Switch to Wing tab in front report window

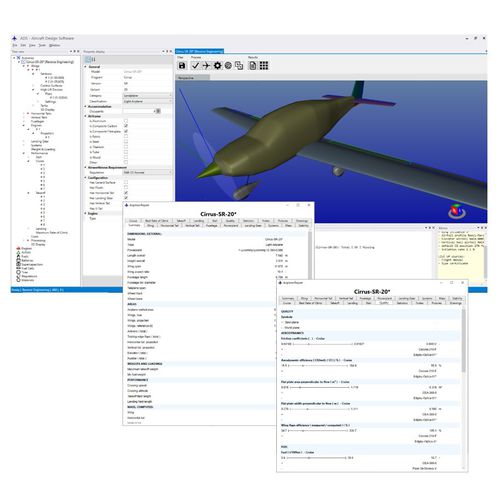point(304,298)
